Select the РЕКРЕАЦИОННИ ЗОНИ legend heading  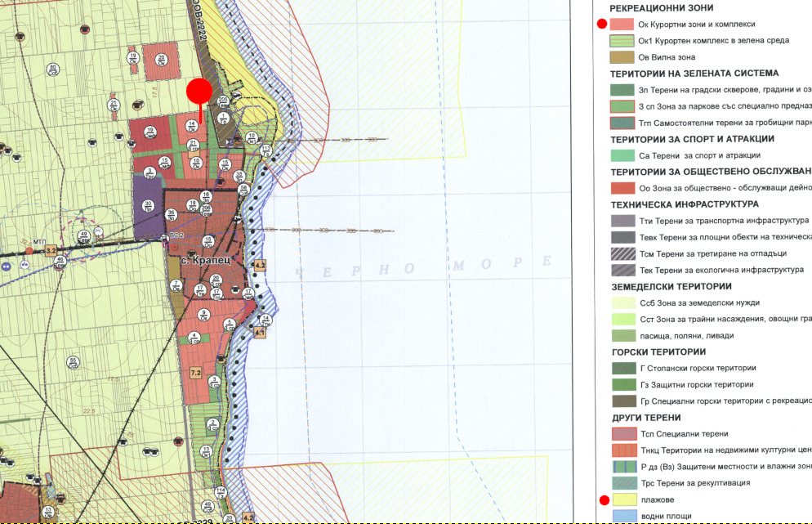click(666, 7)
